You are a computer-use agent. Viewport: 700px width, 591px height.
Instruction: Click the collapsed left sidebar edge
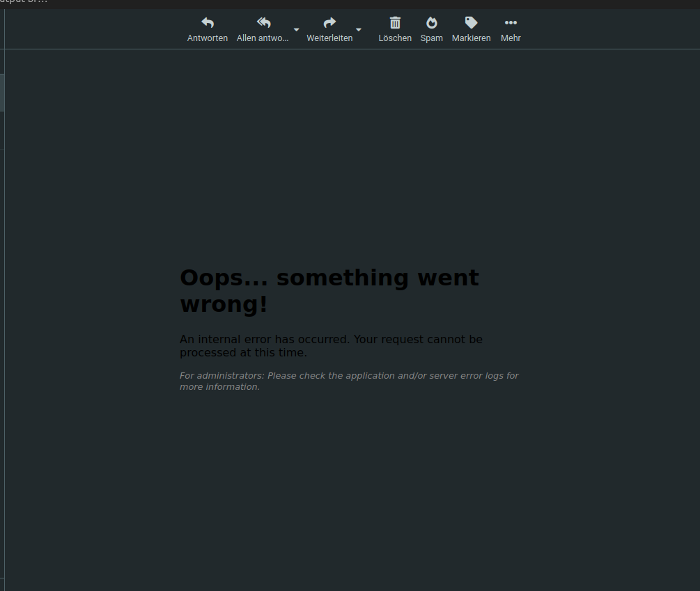click(x=2, y=90)
